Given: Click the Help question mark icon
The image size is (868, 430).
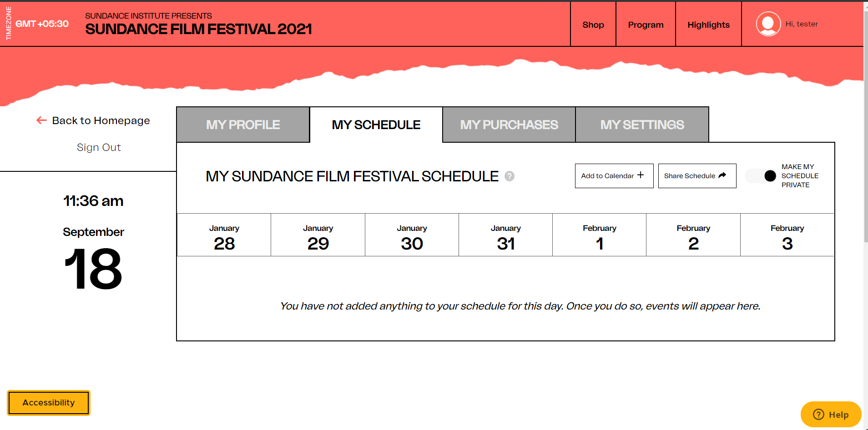Looking at the screenshot, I should coord(818,414).
